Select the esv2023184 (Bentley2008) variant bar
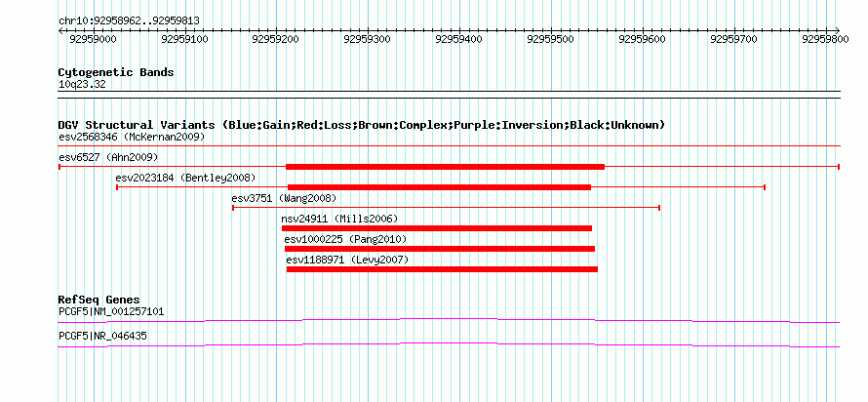The height and width of the screenshot is (402, 868). tap(440, 187)
